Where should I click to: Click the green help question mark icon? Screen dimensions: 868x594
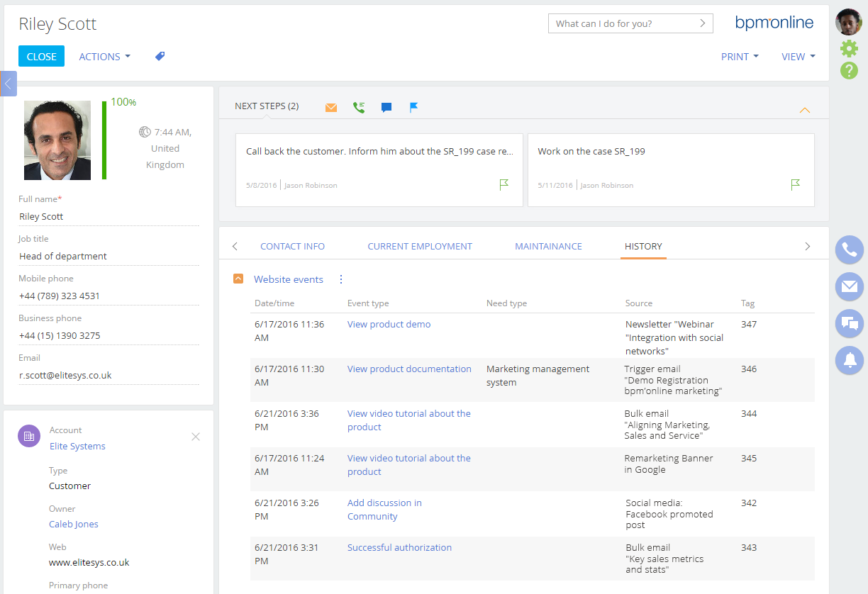[849, 71]
